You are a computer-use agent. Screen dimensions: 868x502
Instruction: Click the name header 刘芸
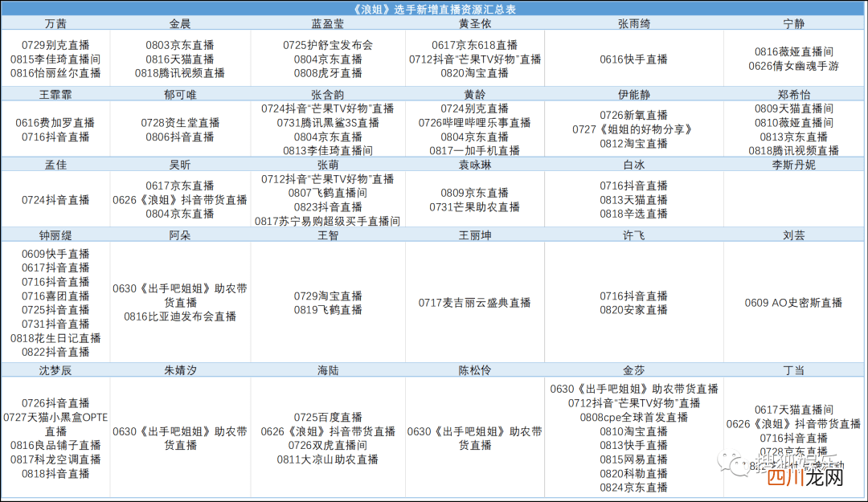coord(794,235)
